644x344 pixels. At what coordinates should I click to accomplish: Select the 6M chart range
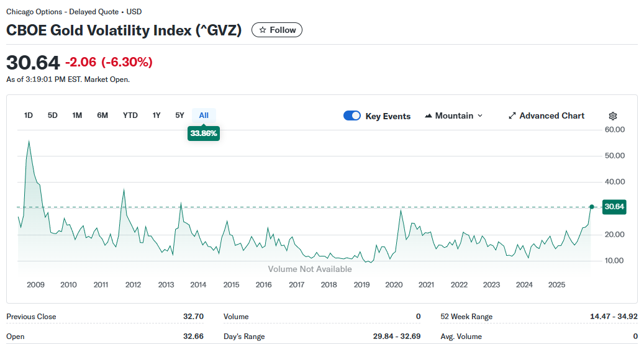click(x=102, y=115)
